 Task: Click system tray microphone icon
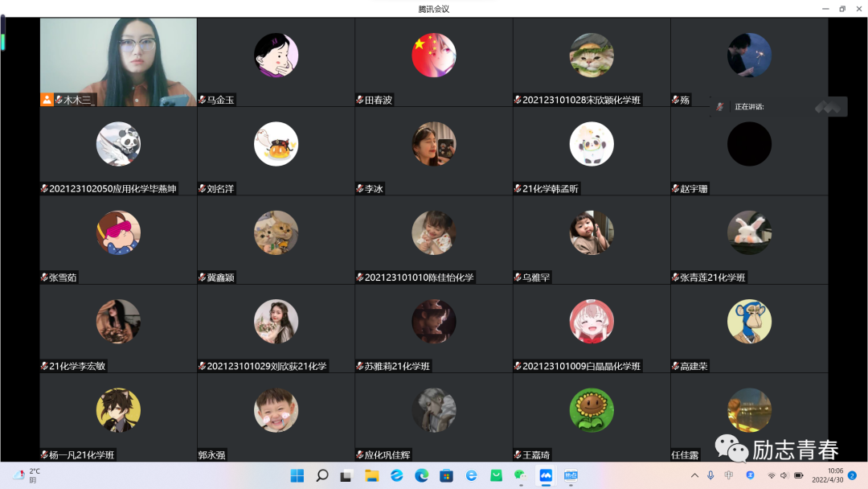click(x=710, y=475)
